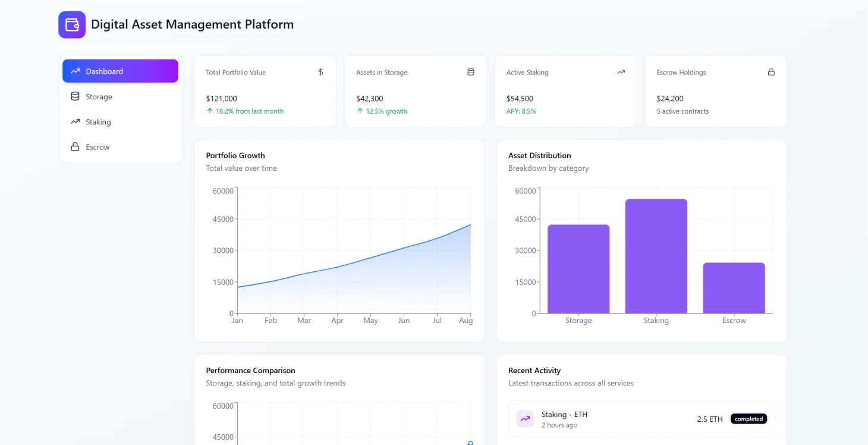Click the Staking - ETH activity row
868x445 pixels.
point(641,419)
